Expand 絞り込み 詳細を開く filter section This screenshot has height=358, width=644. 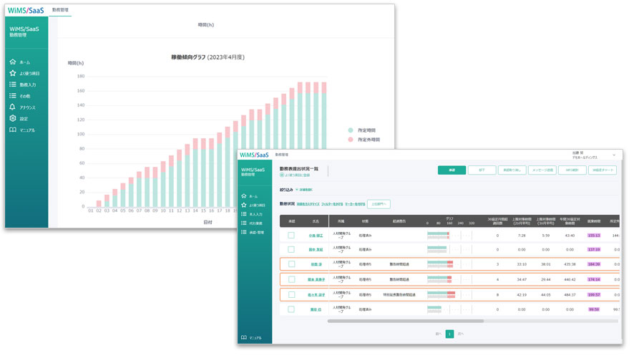(x=303, y=190)
